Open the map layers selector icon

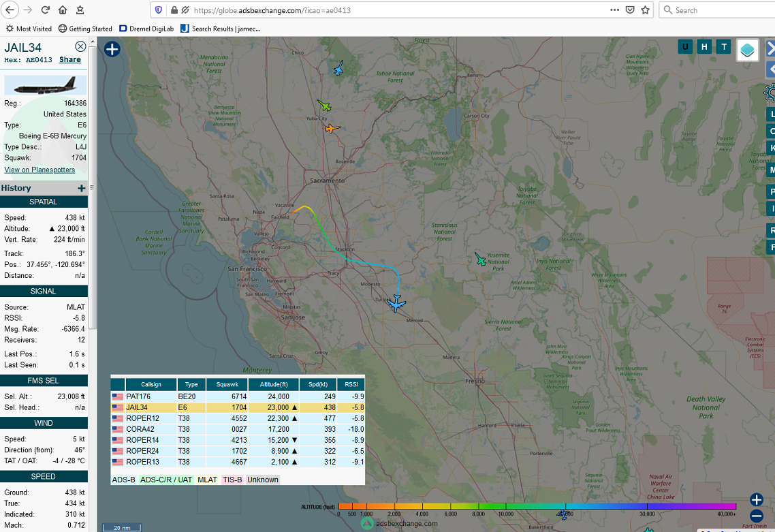[747, 50]
